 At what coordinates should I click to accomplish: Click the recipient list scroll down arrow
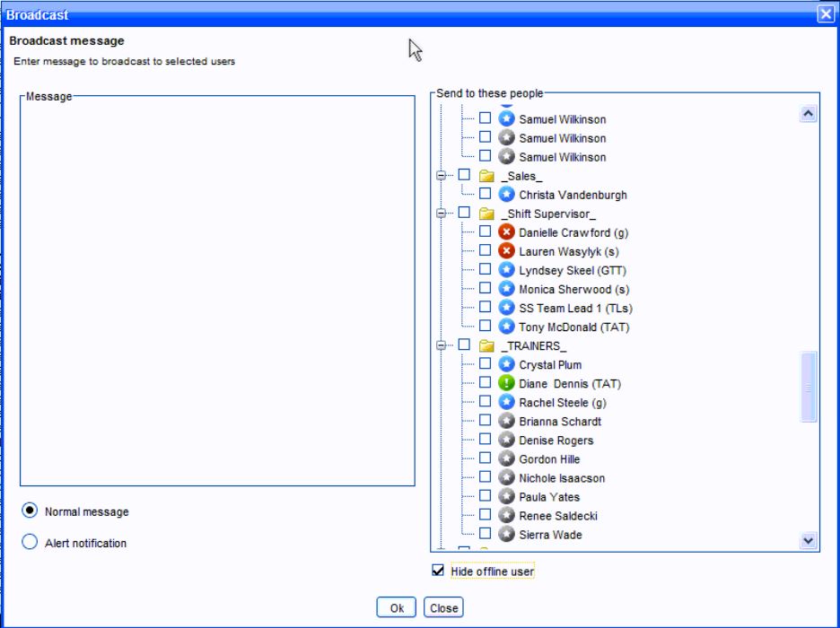(x=808, y=541)
